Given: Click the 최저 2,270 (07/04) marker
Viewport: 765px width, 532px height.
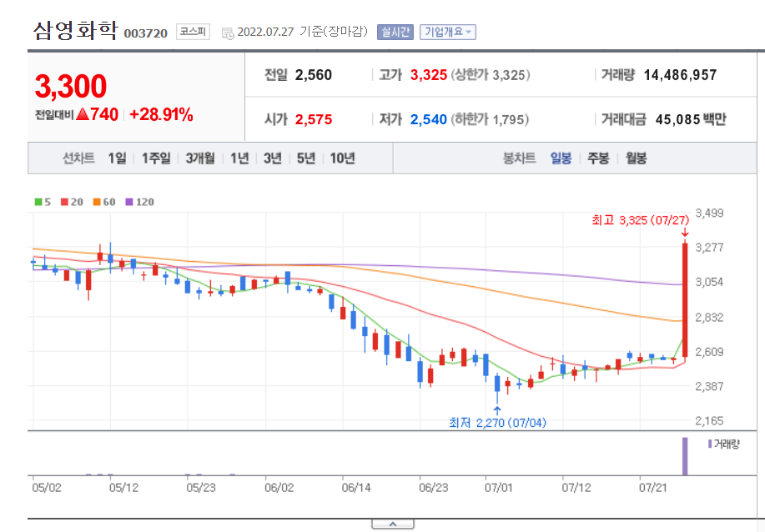Looking at the screenshot, I should [x=497, y=422].
